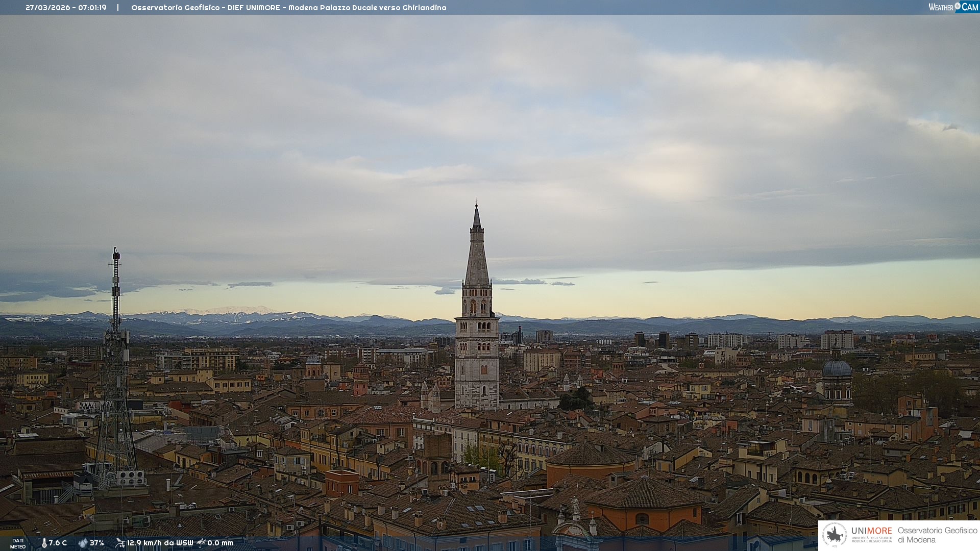980x551 pixels.
Task: Click the 12.9 km/h da WSW wind reading
Action: click(160, 543)
